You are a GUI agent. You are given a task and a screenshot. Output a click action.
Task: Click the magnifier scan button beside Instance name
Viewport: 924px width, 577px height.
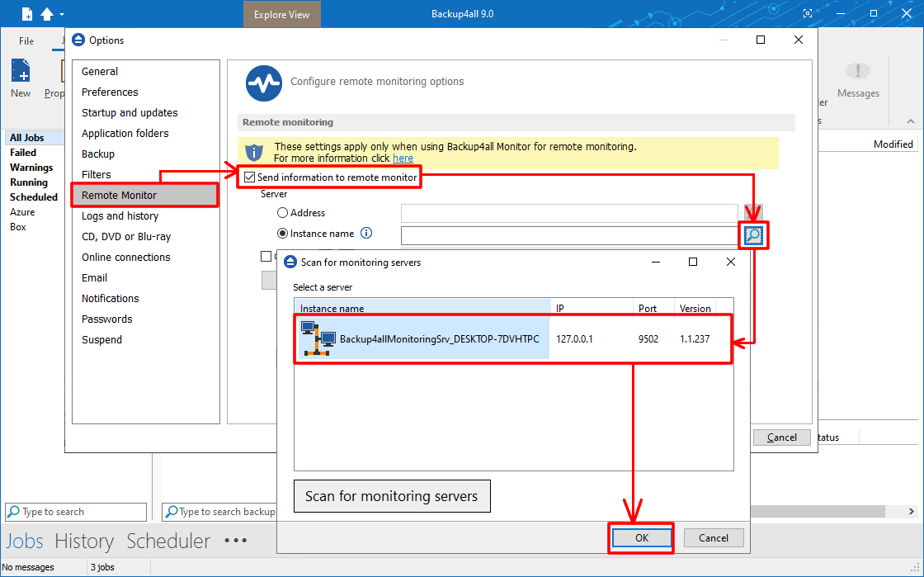pos(754,236)
